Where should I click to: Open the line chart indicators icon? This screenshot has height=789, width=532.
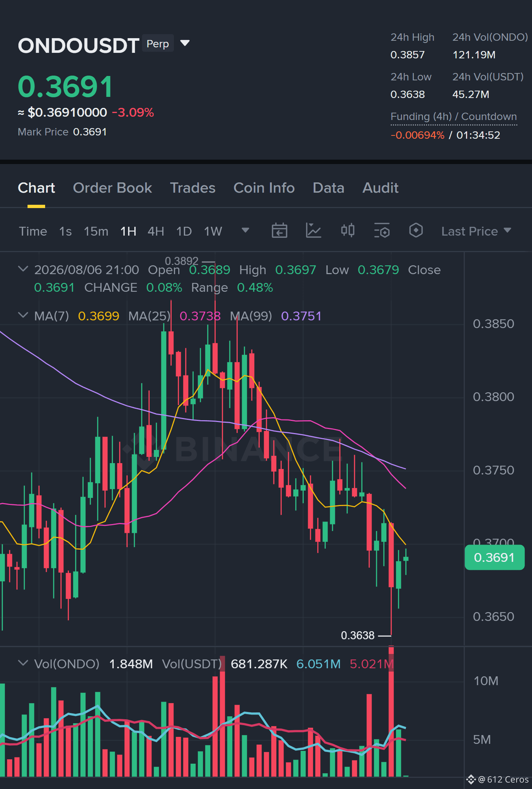coord(313,231)
